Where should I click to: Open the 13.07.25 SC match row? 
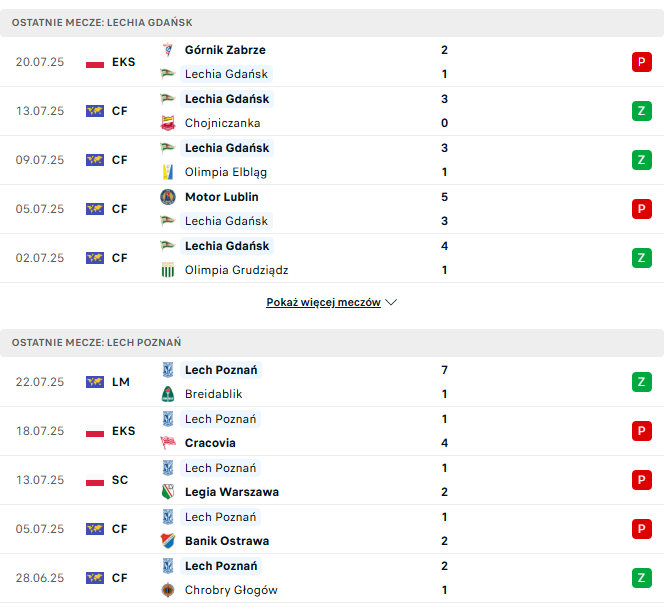332,480
